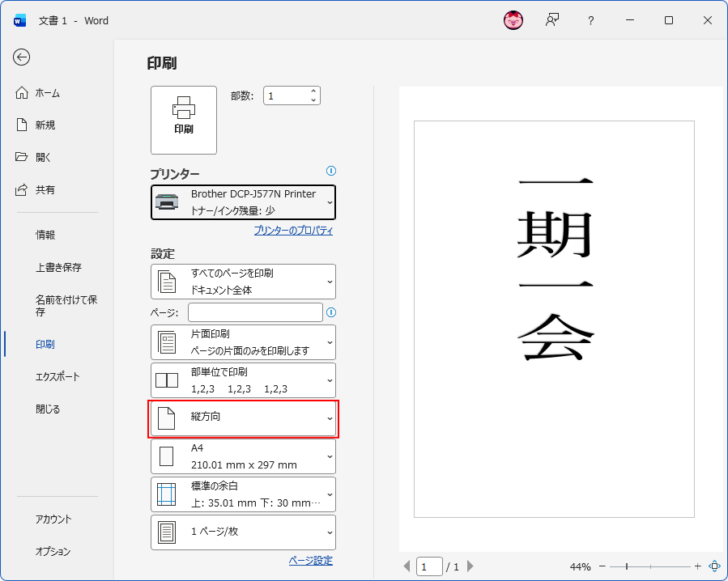Open the 片面印刷 one-sided print dropdown
This screenshot has height=581, width=728.
click(x=243, y=342)
